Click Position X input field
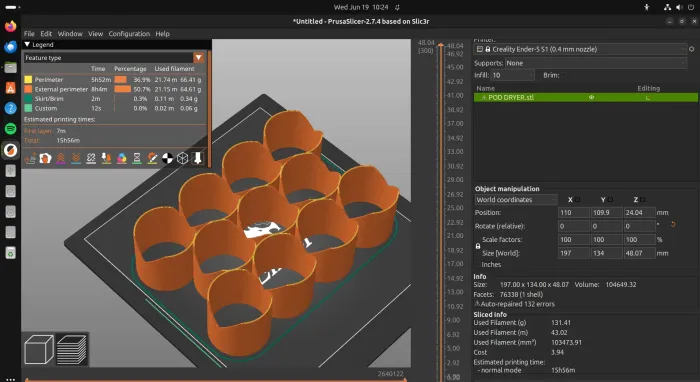Image resolution: width=700 pixels, height=382 pixels. pyautogui.click(x=574, y=212)
